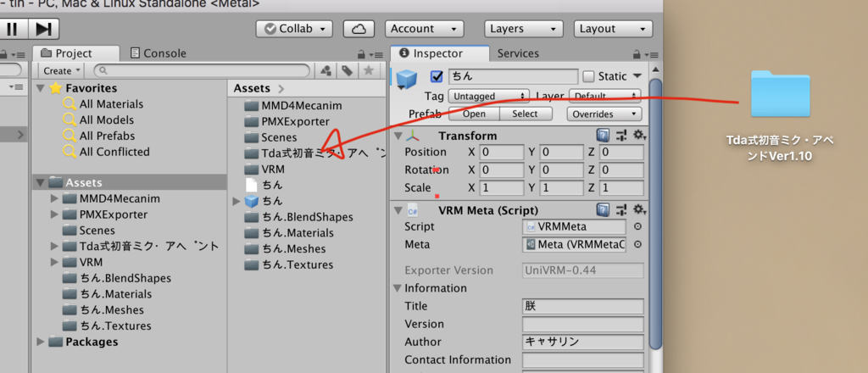
Task: Select ちん.Textures in left tree
Action: tap(107, 326)
